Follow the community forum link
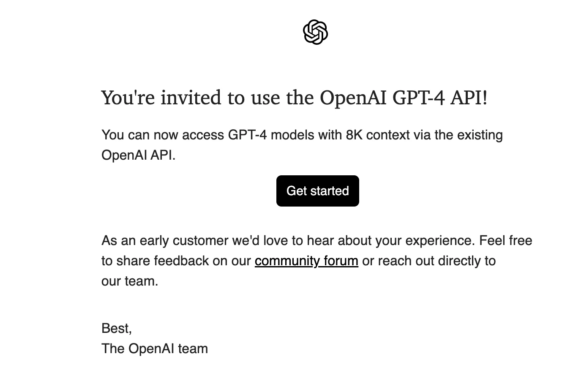Image resolution: width=584 pixels, height=392 pixels. pos(306,261)
